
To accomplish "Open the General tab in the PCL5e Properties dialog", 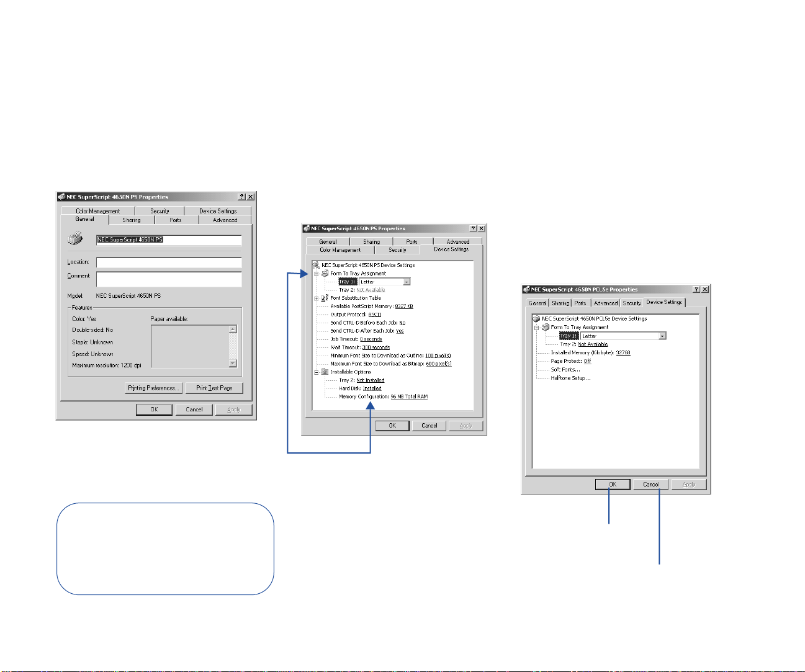I will [537, 303].
